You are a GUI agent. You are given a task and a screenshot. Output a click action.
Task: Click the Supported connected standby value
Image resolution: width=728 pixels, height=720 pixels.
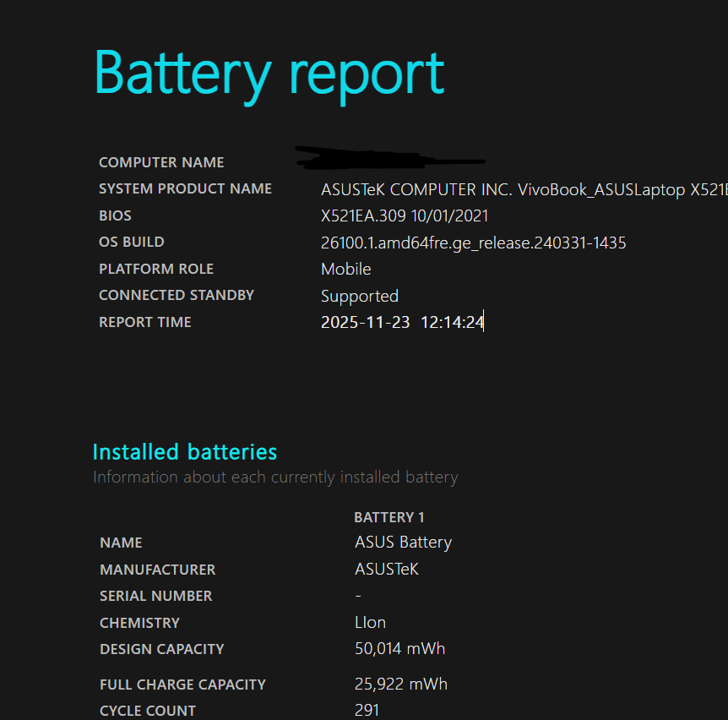pos(359,296)
